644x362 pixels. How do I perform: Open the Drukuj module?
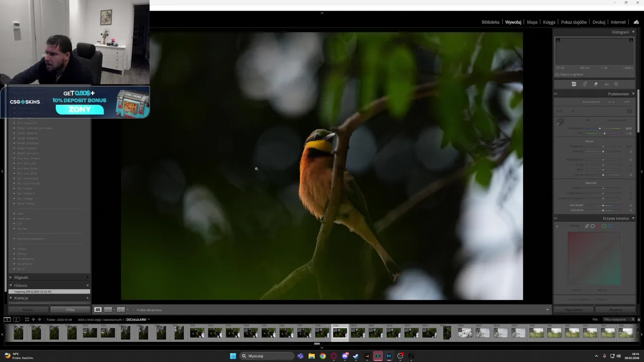599,22
